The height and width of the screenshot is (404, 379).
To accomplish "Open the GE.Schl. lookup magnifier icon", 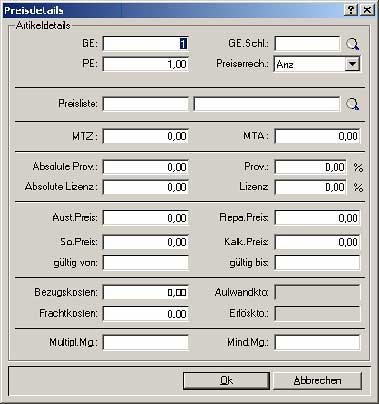I will [353, 44].
